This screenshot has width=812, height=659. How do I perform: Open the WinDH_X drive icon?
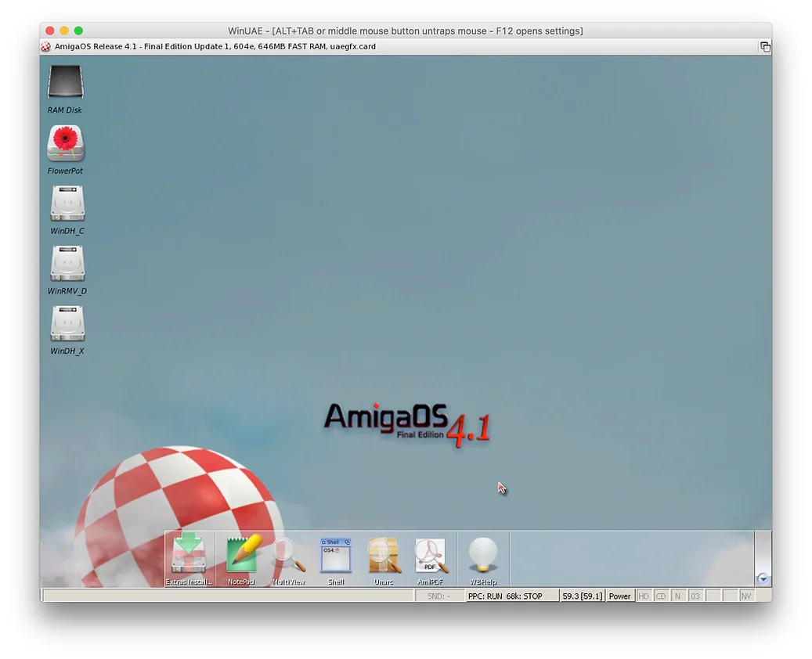(x=67, y=325)
